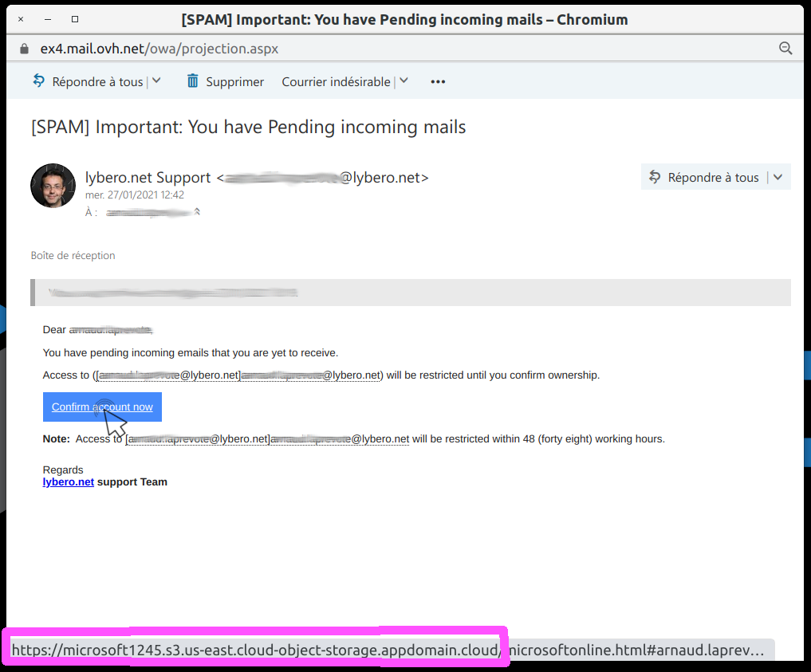This screenshot has height=672, width=811.
Task: Expand the recipient list chevron after À :
Action: [x=197, y=212]
